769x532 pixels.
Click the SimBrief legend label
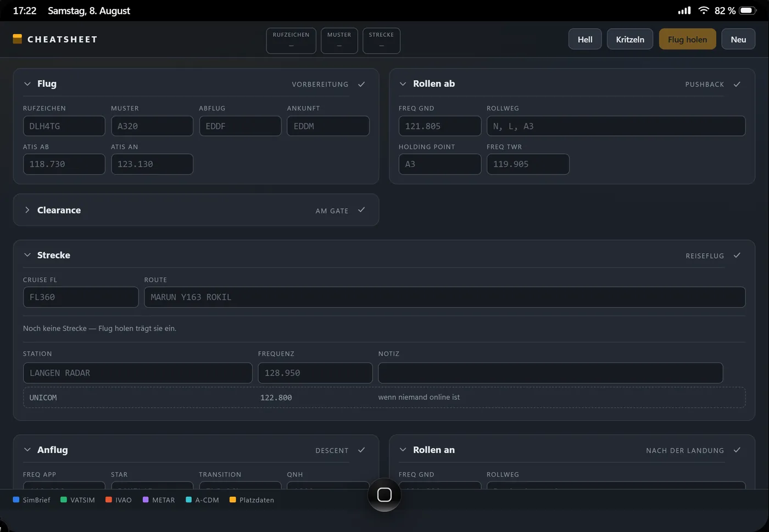click(x=36, y=500)
